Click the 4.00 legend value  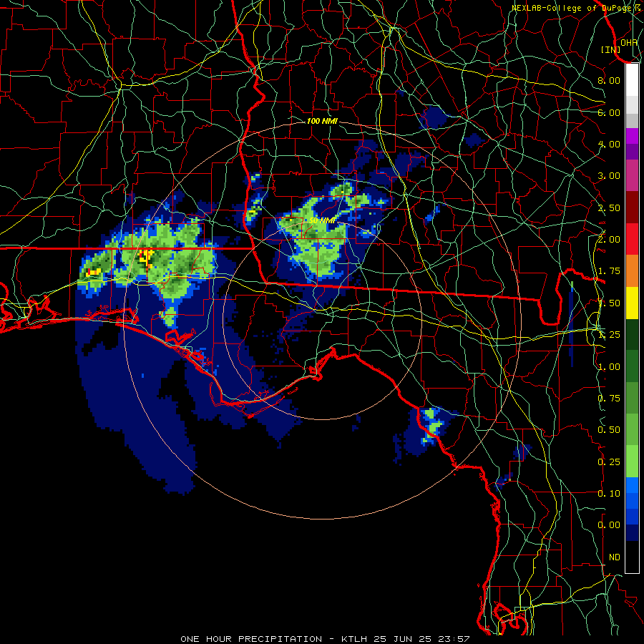click(609, 144)
